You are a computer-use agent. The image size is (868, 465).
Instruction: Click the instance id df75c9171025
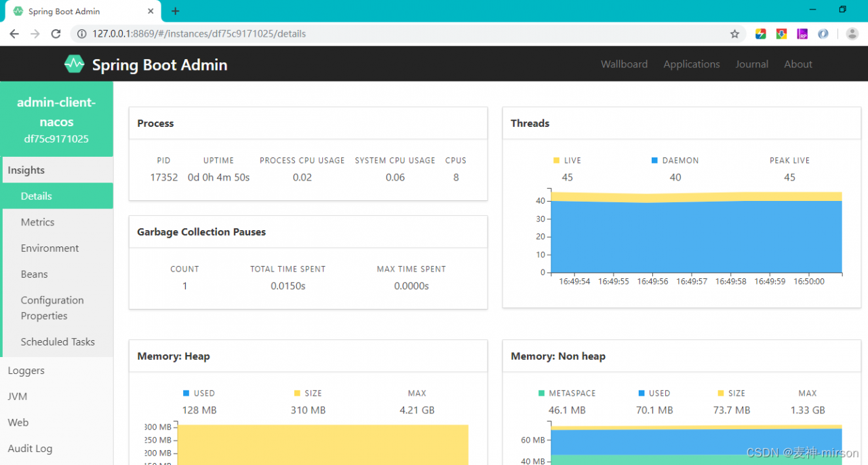point(56,138)
